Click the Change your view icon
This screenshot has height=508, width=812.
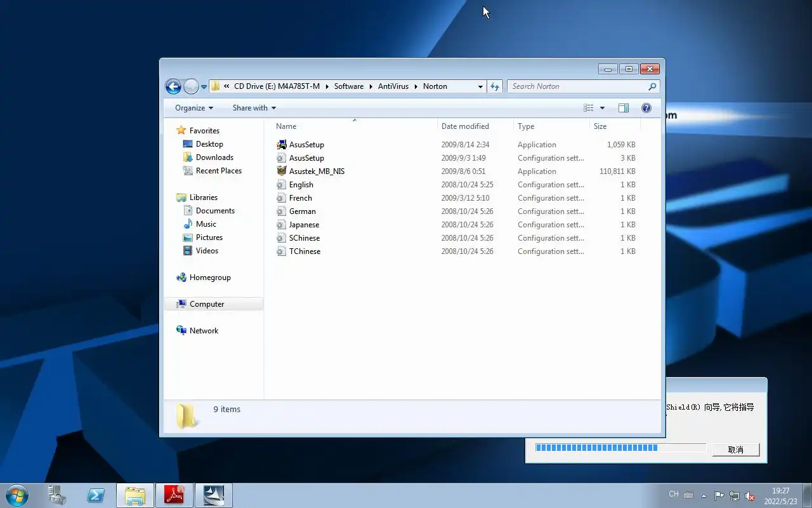589,108
